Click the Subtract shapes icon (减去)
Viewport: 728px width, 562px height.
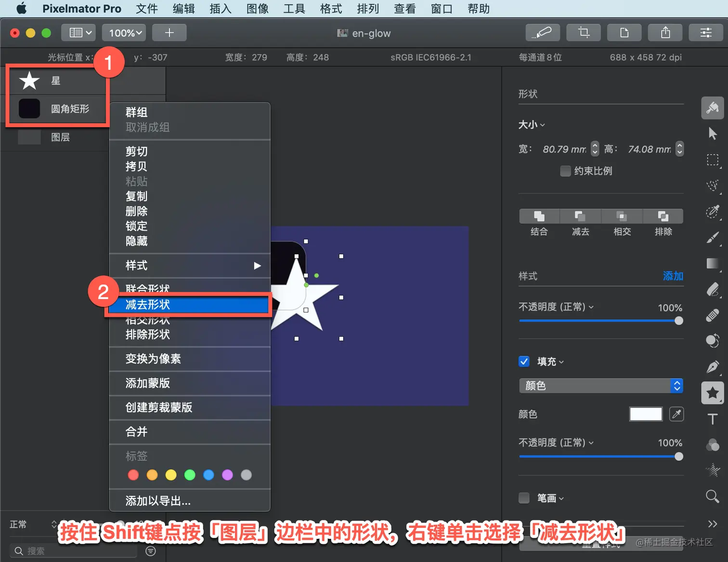(580, 216)
